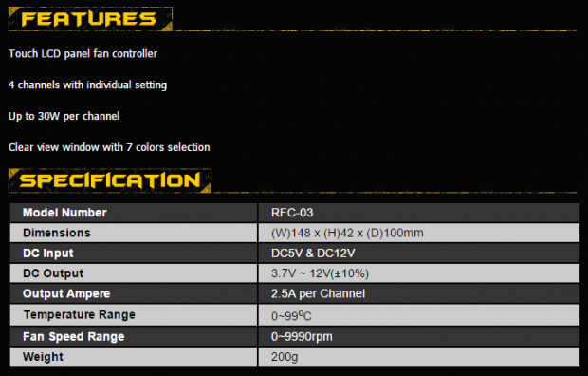The width and height of the screenshot is (588, 376).
Task: Click the Temperature Range label cell
Action: coord(134,315)
